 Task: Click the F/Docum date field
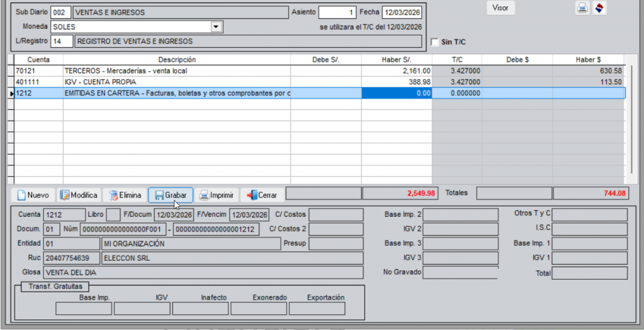click(174, 215)
